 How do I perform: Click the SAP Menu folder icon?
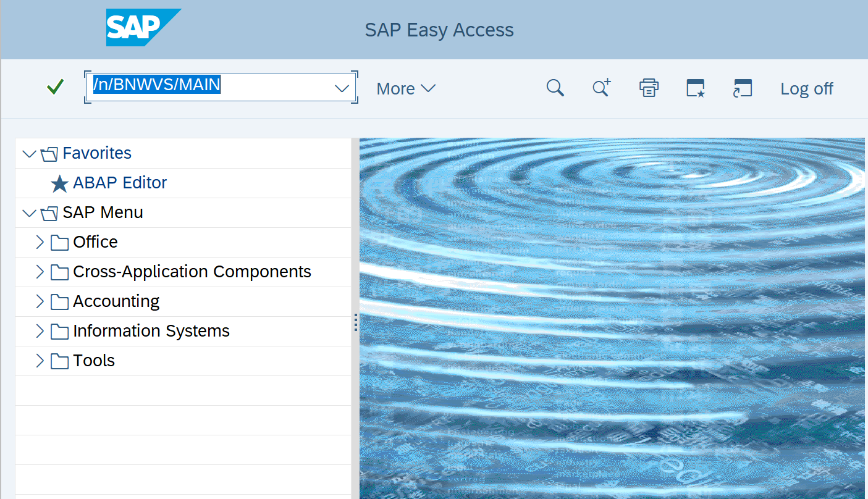coord(49,212)
